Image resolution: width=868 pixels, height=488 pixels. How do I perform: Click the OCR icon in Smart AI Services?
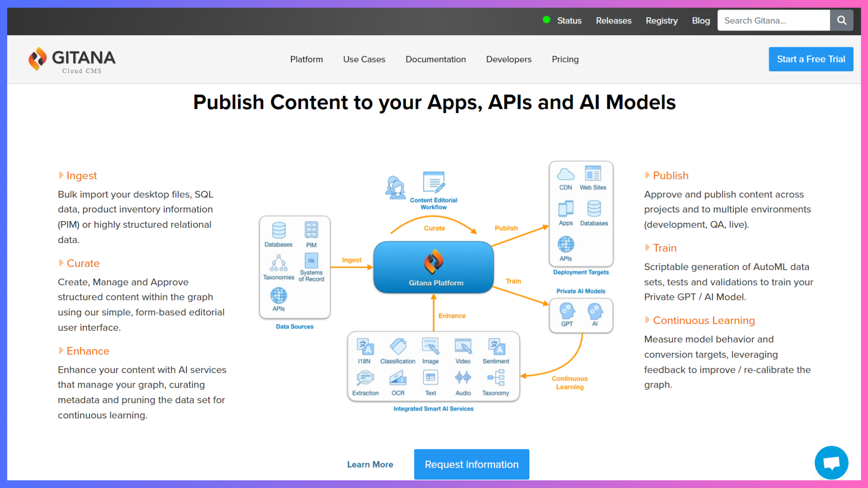398,378
